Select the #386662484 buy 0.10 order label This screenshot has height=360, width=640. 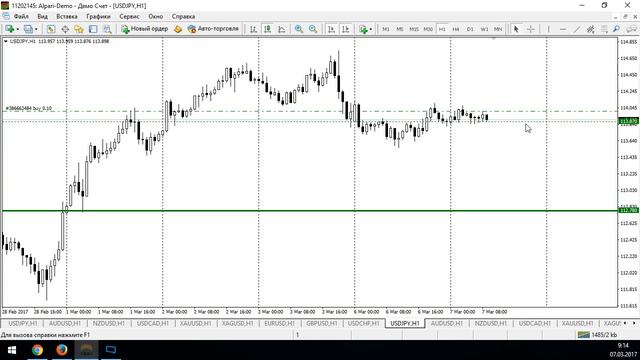(x=29, y=109)
